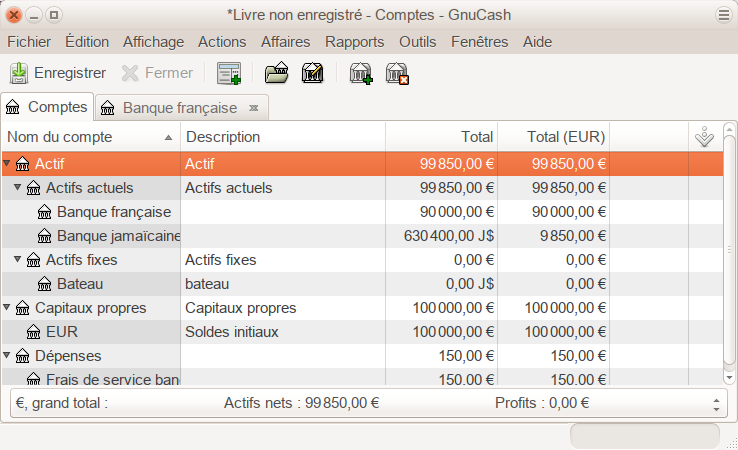
Task: Click the edit account toolbar icon
Action: tap(312, 73)
